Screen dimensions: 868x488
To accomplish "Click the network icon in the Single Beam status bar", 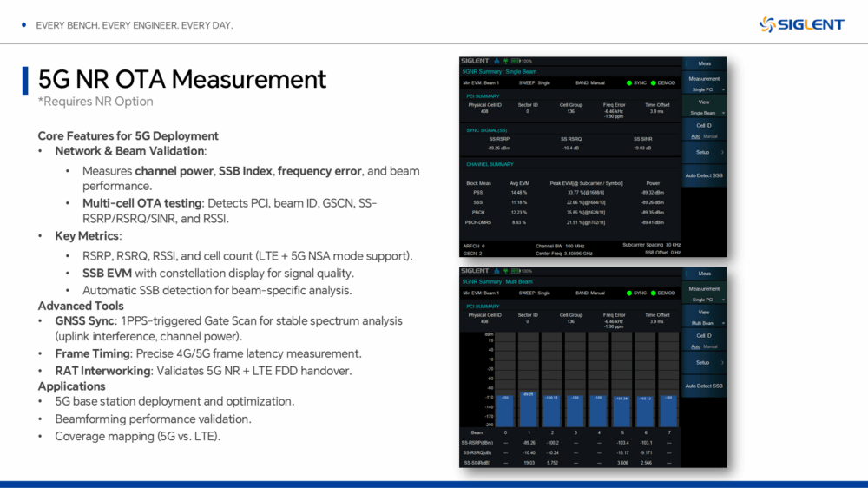I will [496, 61].
